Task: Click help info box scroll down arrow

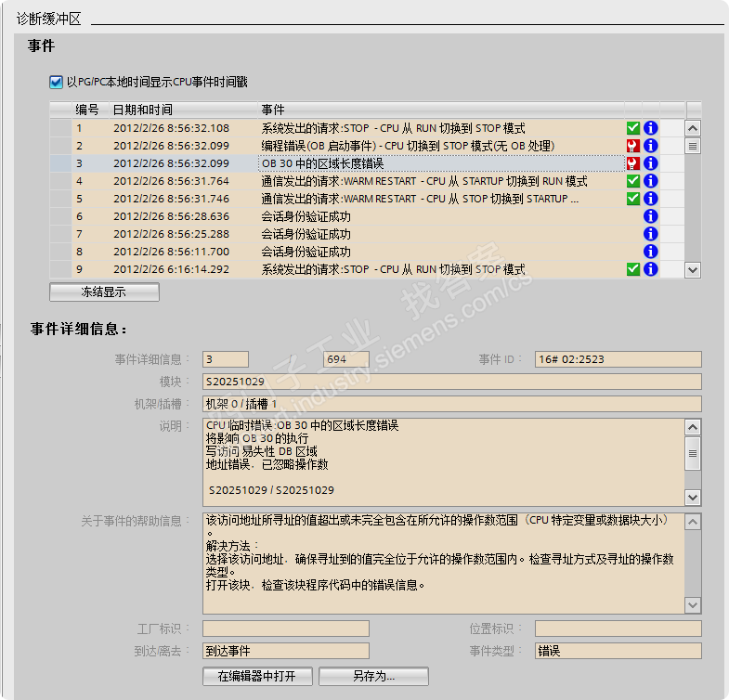Action: point(693,604)
